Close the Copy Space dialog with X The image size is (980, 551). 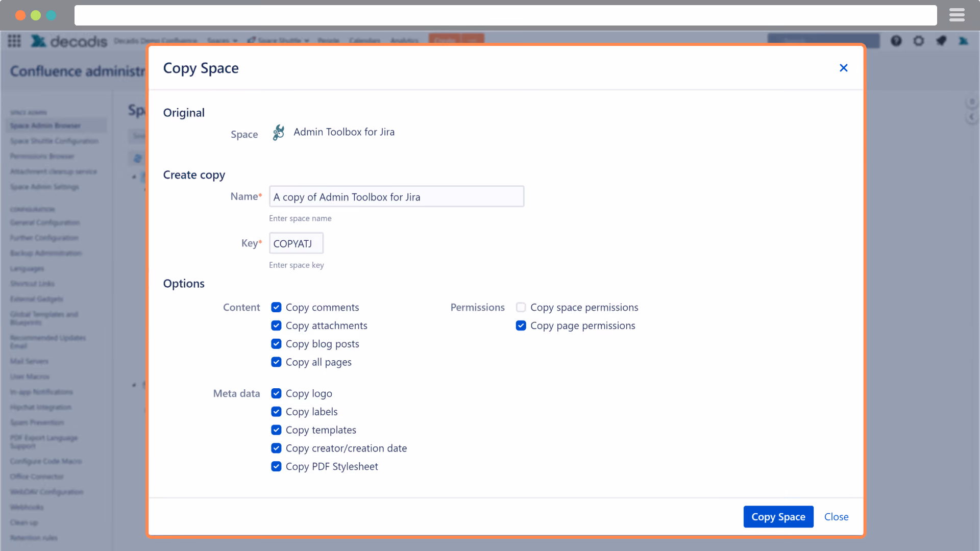point(843,68)
